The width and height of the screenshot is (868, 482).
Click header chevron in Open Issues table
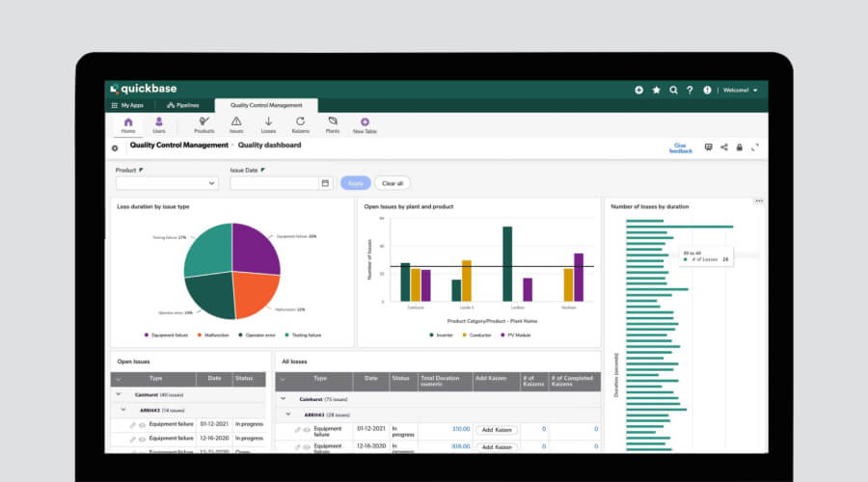[119, 379]
